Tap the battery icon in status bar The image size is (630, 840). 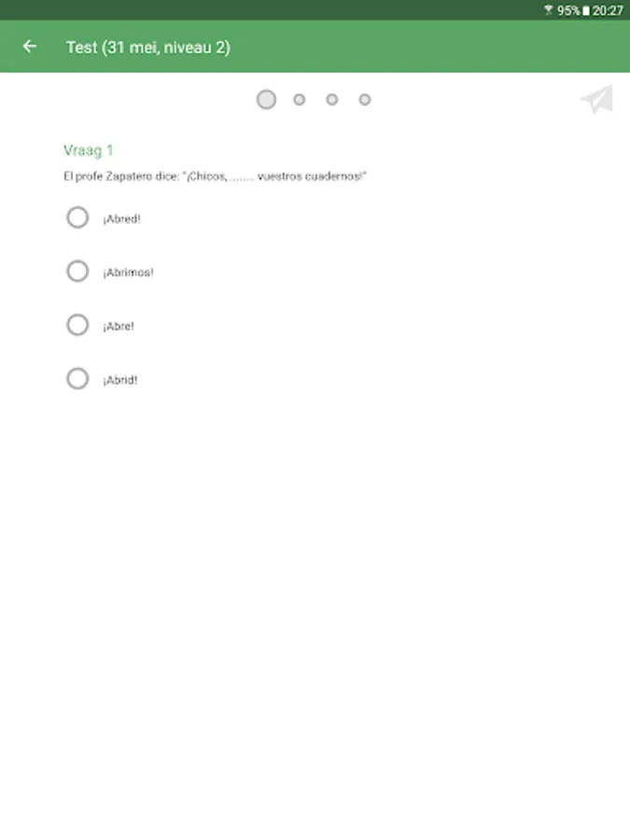586,10
